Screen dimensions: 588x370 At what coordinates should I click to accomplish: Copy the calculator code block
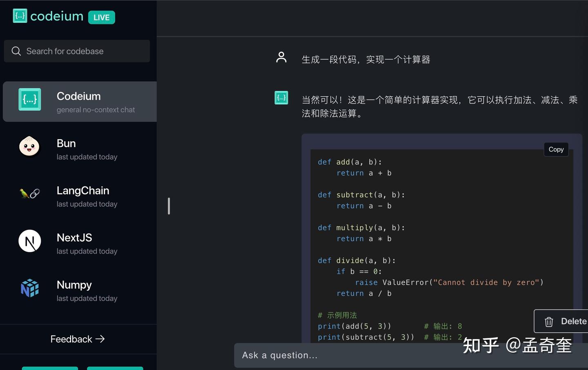pyautogui.click(x=556, y=149)
